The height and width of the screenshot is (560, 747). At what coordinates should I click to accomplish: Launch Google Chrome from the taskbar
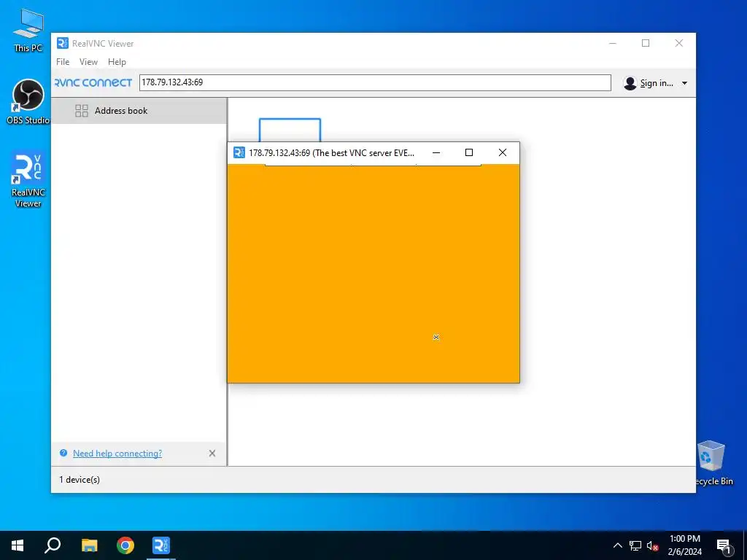tap(125, 545)
